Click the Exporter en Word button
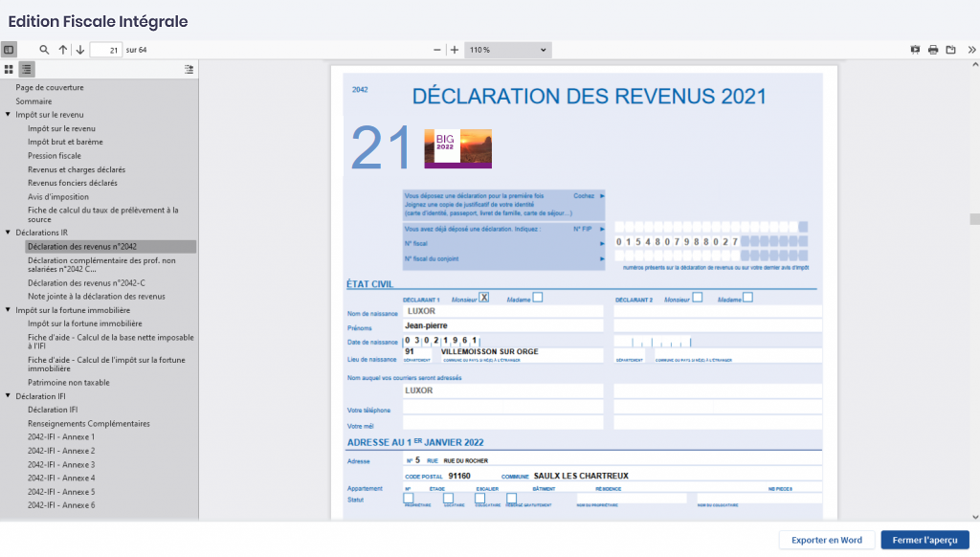Screen dimensions: 980x557 (x=826, y=540)
